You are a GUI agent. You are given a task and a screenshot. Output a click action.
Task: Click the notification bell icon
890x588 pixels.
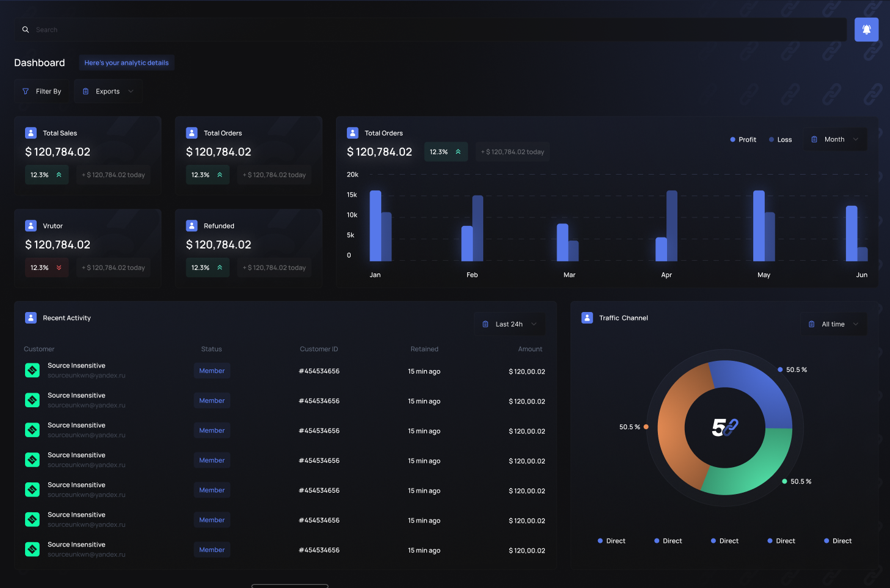tap(866, 29)
